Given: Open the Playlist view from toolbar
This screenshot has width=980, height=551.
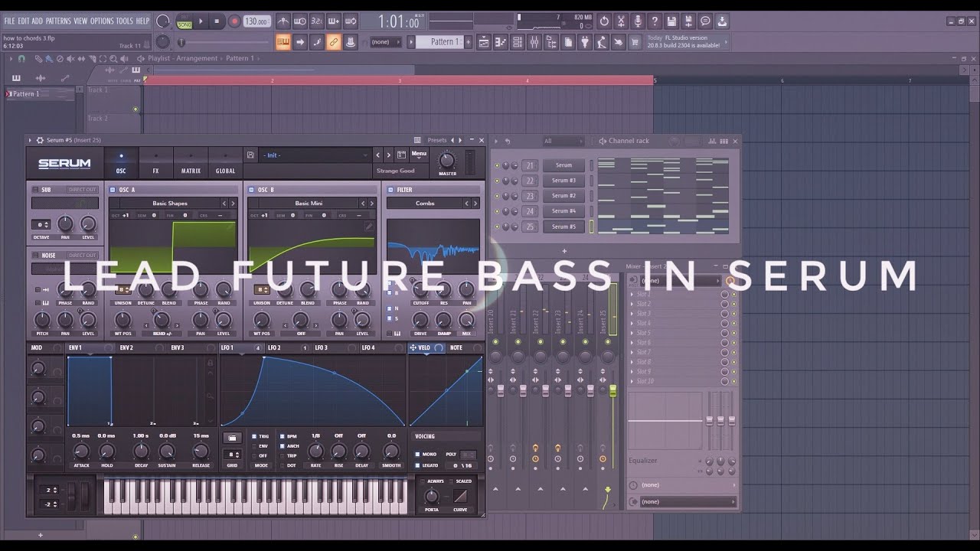Looking at the screenshot, I should [x=484, y=42].
